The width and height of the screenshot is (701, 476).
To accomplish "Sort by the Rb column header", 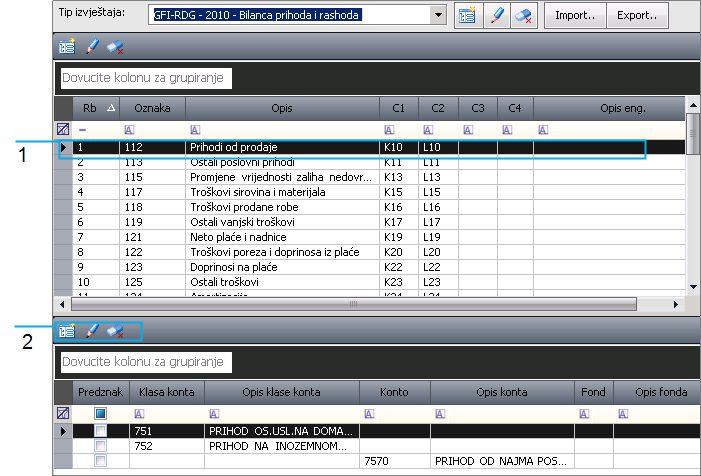I will click(x=96, y=108).
